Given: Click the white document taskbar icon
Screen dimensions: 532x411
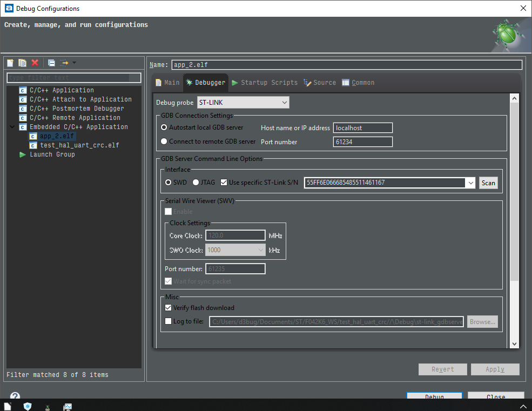Looking at the screenshot, I should coord(8,406).
